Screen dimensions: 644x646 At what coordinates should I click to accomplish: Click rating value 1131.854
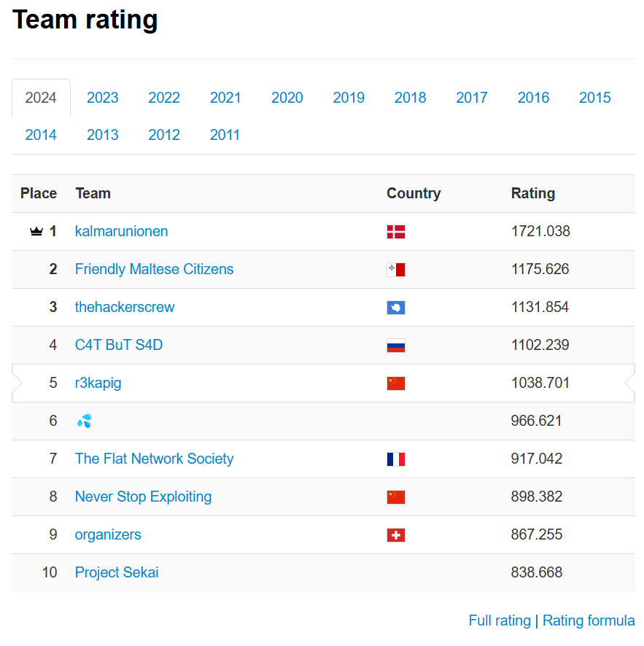pyautogui.click(x=540, y=308)
